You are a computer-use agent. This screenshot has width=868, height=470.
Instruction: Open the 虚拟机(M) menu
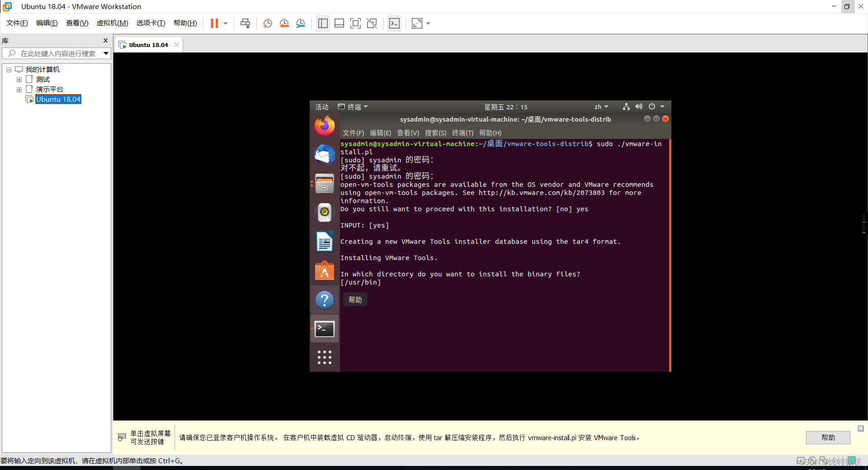coord(112,23)
